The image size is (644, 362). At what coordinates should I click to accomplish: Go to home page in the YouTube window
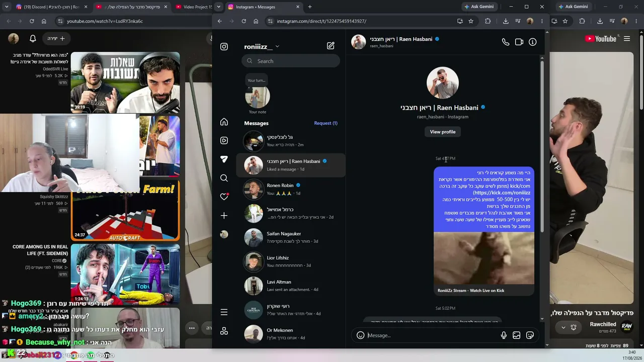[44, 21]
